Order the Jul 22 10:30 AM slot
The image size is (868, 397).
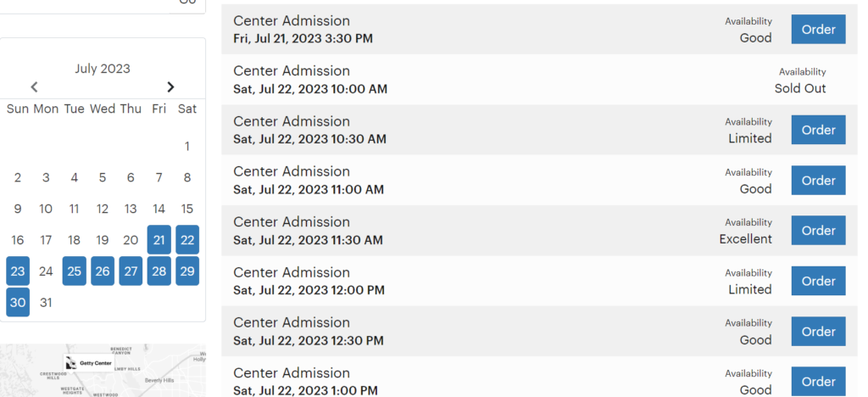pyautogui.click(x=818, y=131)
